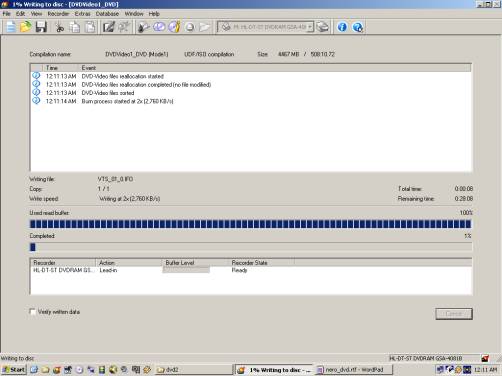Click the blue Info icon

(342, 27)
